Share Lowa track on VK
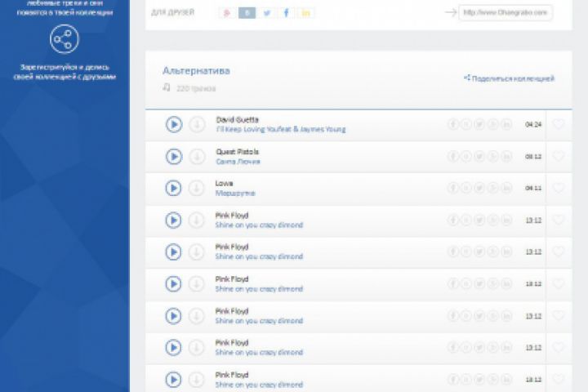 (x=466, y=188)
